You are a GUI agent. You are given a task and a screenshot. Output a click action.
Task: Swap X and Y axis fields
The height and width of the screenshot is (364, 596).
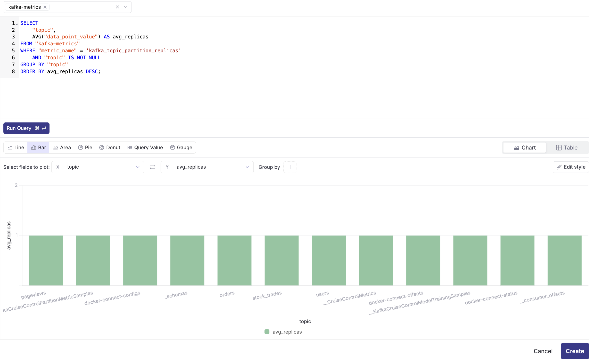152,167
